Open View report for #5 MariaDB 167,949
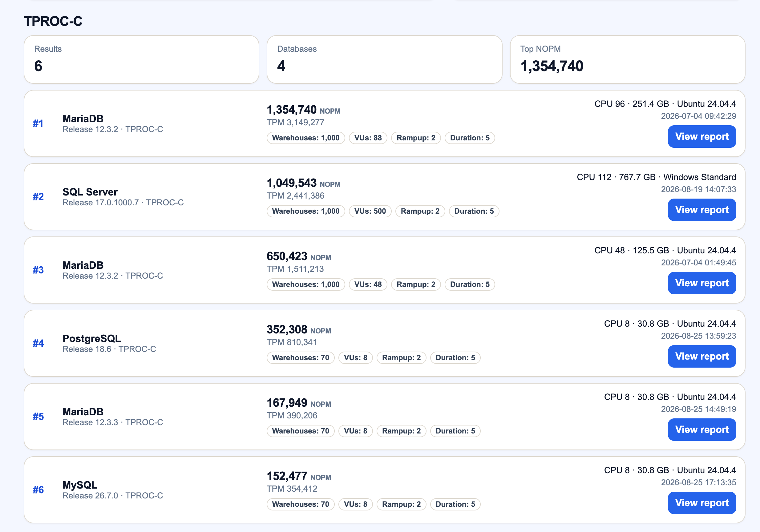Viewport: 760px width, 532px height. pos(702,429)
